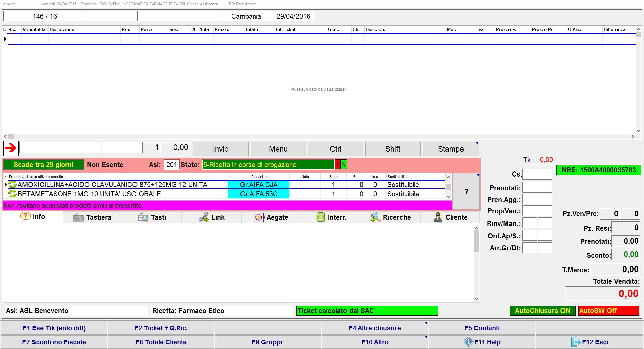Open the Tastiera keyboard tab

click(92, 217)
